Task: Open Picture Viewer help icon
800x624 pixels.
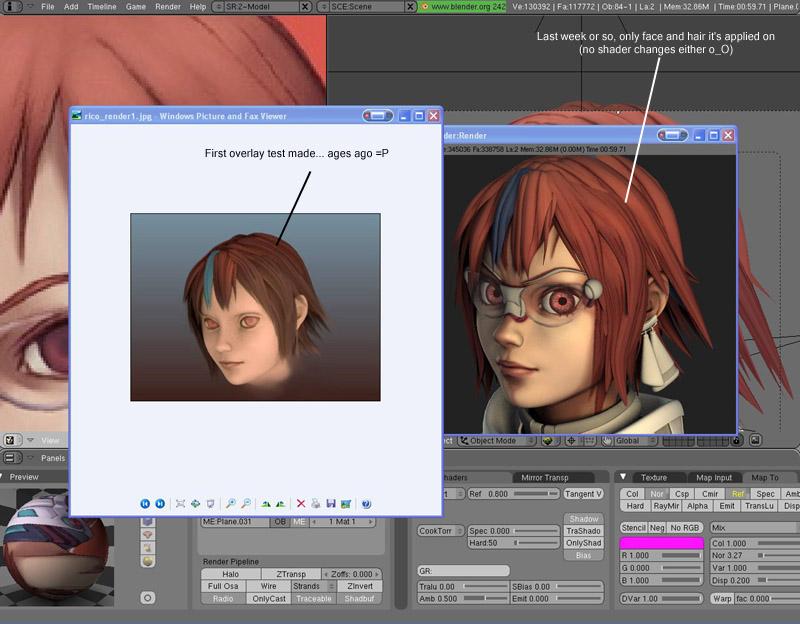Action: [366, 504]
